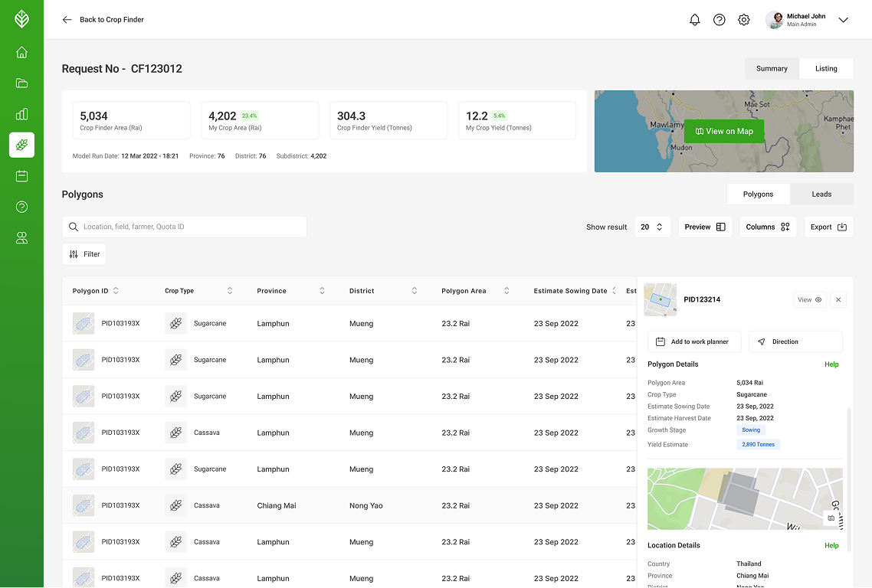
Task: Sort by Polygon Area column
Action: [506, 291]
